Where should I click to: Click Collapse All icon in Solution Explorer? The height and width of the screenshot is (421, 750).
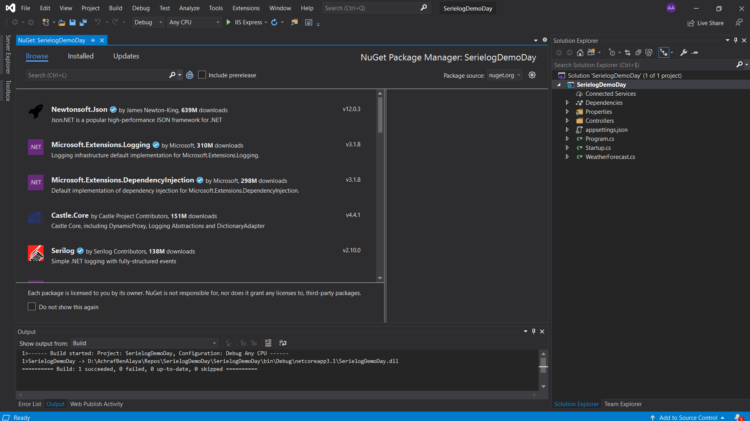(638, 53)
